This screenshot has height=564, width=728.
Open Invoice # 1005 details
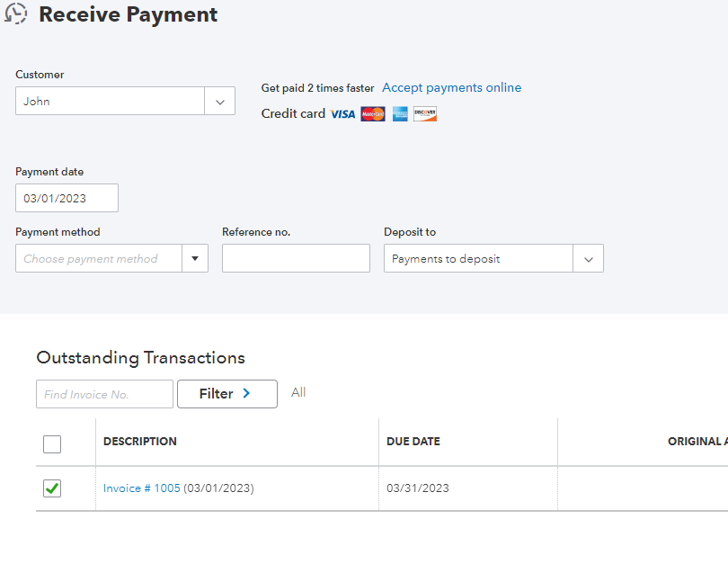141,488
